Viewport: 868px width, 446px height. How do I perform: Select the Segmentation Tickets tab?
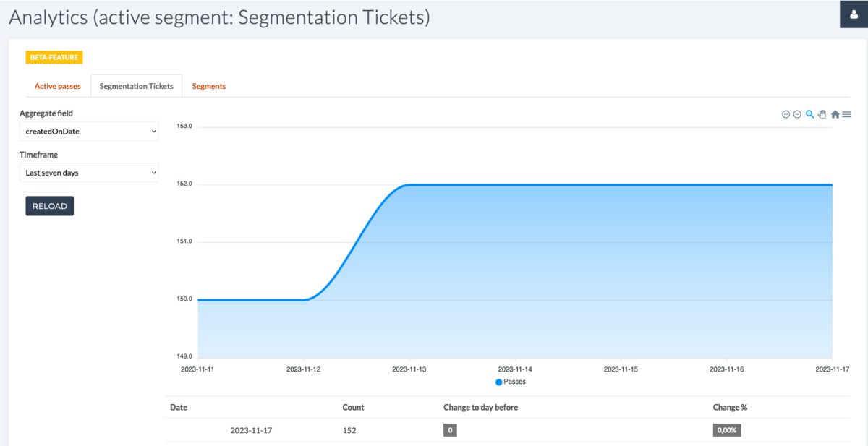[x=136, y=85]
